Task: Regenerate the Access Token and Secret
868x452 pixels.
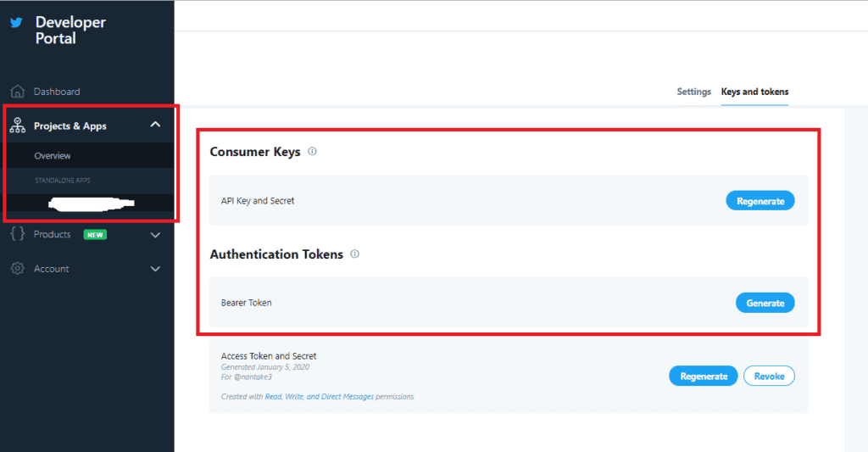Action: pyautogui.click(x=703, y=376)
